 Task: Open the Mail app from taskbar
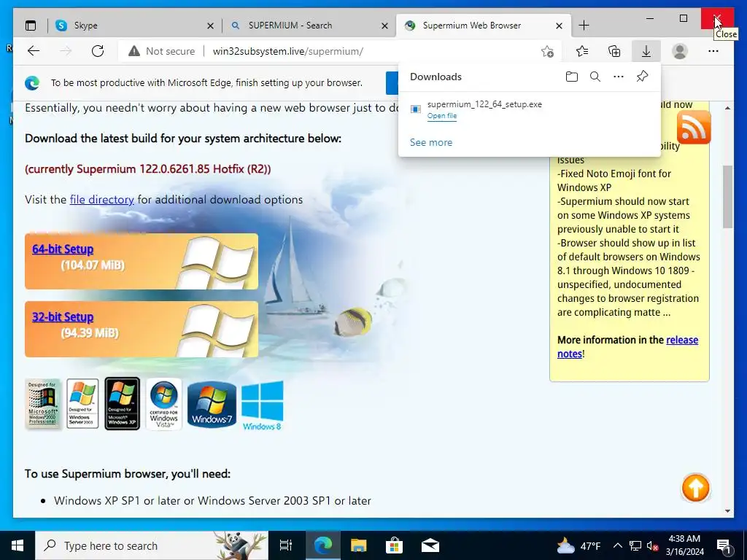click(x=430, y=545)
